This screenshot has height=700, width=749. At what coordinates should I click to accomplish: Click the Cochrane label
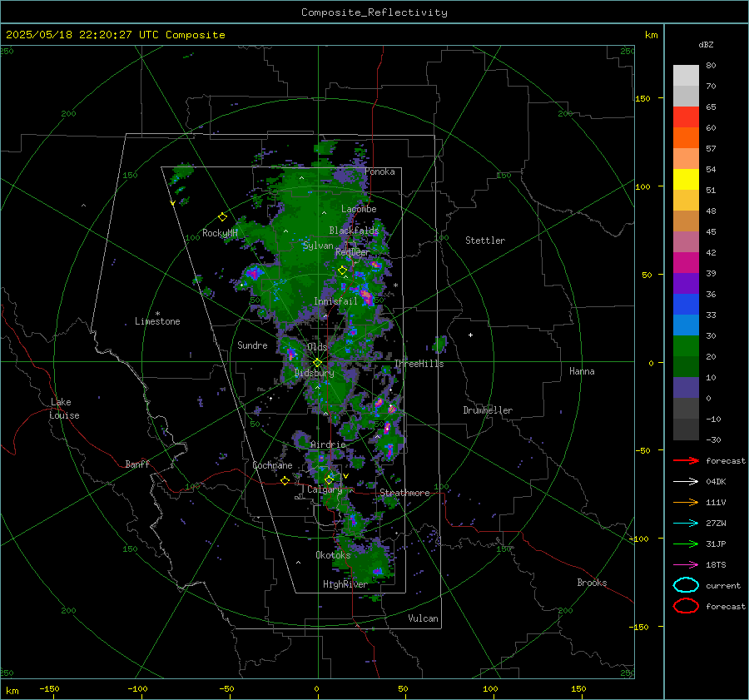tap(272, 465)
